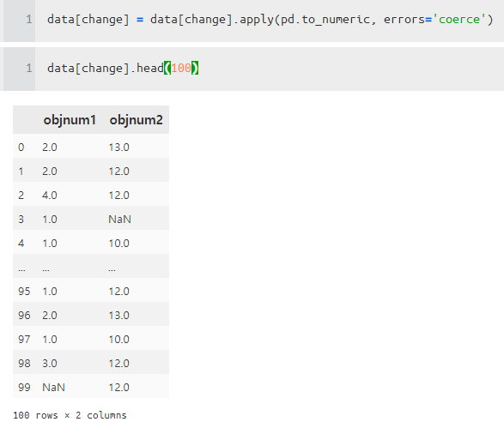This screenshot has height=440, width=504.
Task: Click the 13.0 value in row 96
Action: click(118, 316)
